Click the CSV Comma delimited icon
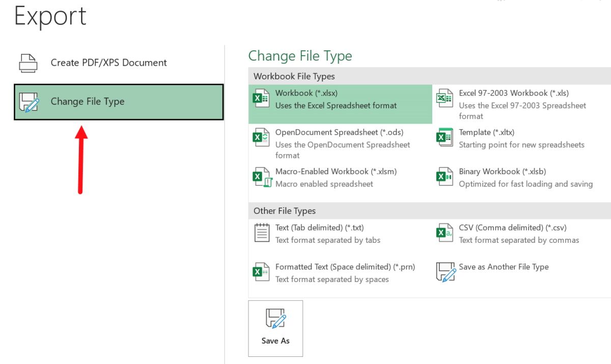This screenshot has height=364, width=611. tap(445, 233)
